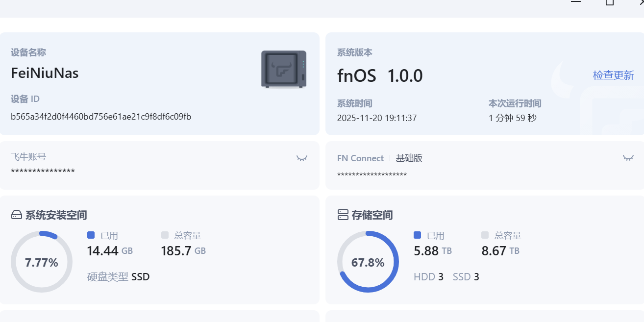Click the 检查更新 link
Screen dimensions: 644x322
point(613,75)
